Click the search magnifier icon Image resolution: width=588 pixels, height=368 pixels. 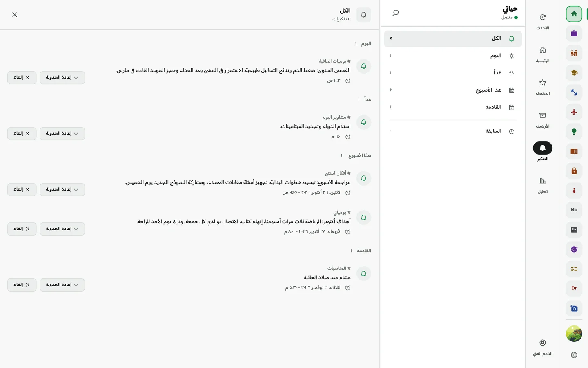click(395, 13)
